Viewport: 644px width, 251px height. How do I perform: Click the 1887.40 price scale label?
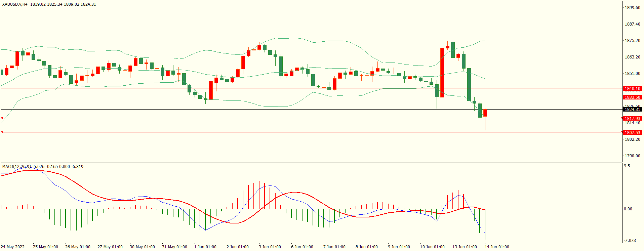[632, 24]
